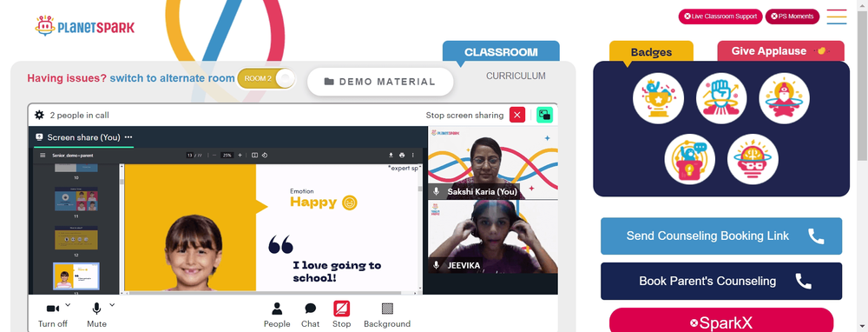The height and width of the screenshot is (332, 868).
Task: Click the PDF rotate icon
Action: tap(265, 156)
